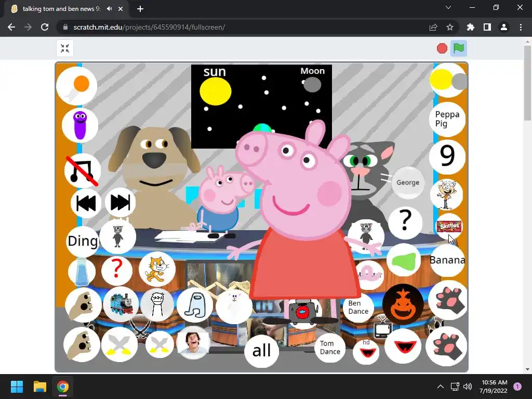532x399 pixels.
Task: Skip to previous track button
Action: tap(86, 203)
